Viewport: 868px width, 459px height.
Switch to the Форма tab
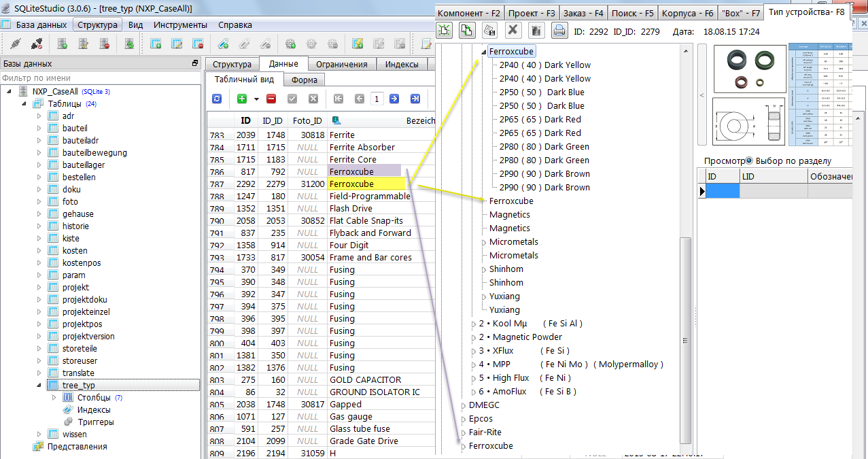tap(304, 80)
